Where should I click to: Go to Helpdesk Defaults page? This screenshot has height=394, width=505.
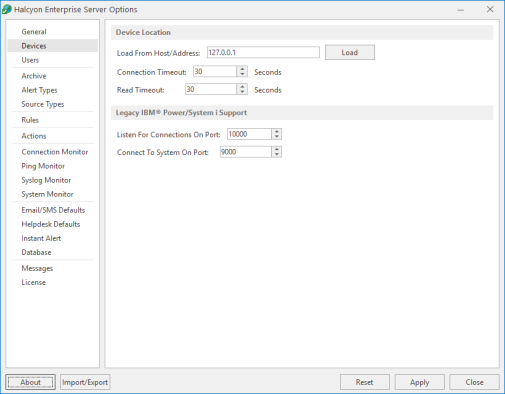pyautogui.click(x=51, y=224)
